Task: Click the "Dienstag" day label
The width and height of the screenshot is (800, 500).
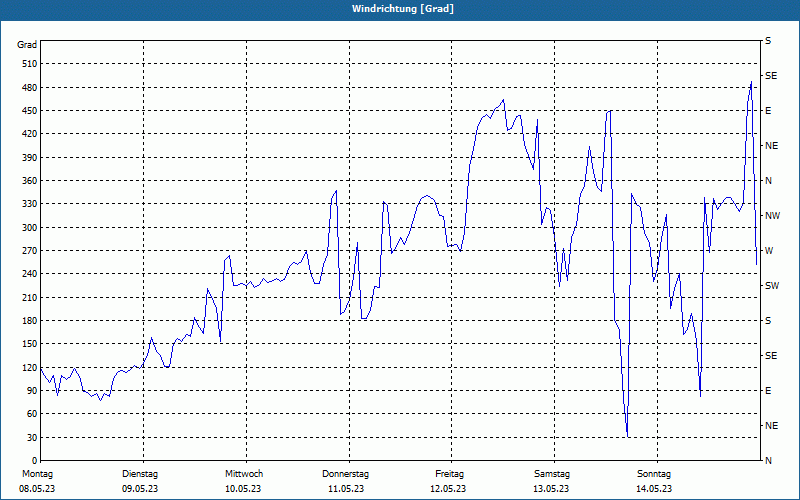Action: point(140,474)
